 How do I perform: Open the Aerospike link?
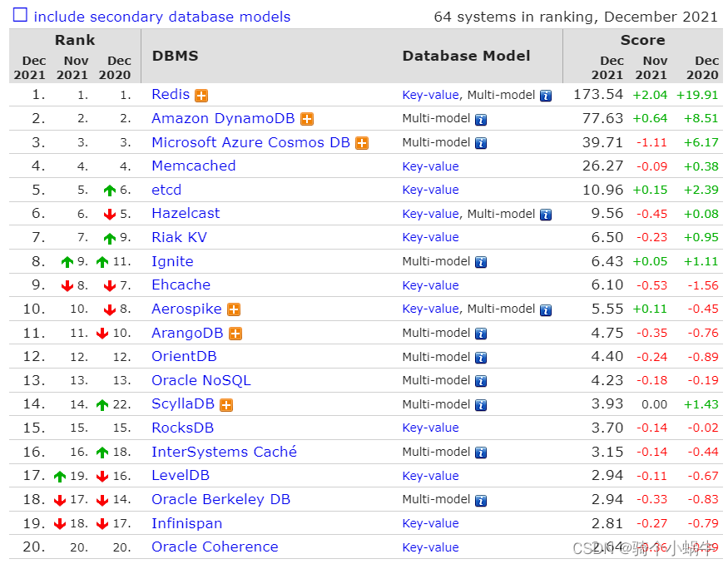point(186,309)
